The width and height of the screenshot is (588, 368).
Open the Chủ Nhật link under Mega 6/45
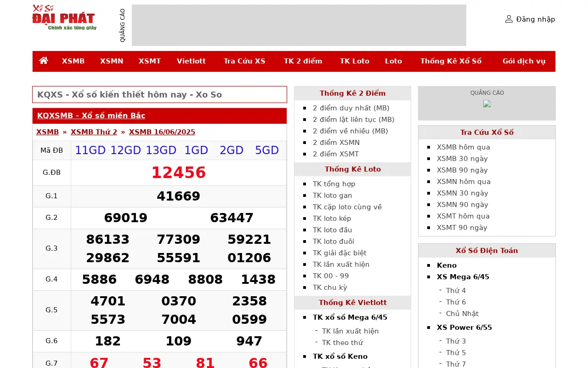point(462,314)
